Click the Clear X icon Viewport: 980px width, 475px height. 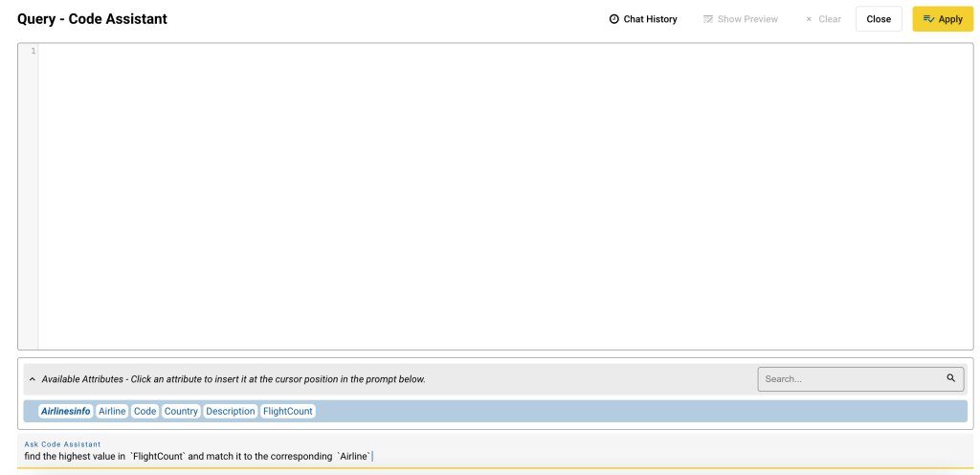[809, 19]
